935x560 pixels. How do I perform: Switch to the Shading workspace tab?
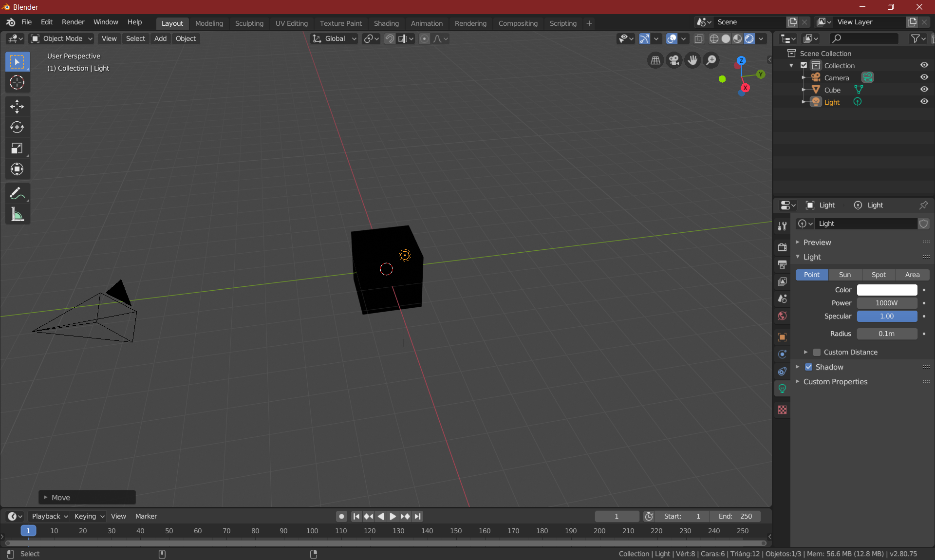point(386,23)
